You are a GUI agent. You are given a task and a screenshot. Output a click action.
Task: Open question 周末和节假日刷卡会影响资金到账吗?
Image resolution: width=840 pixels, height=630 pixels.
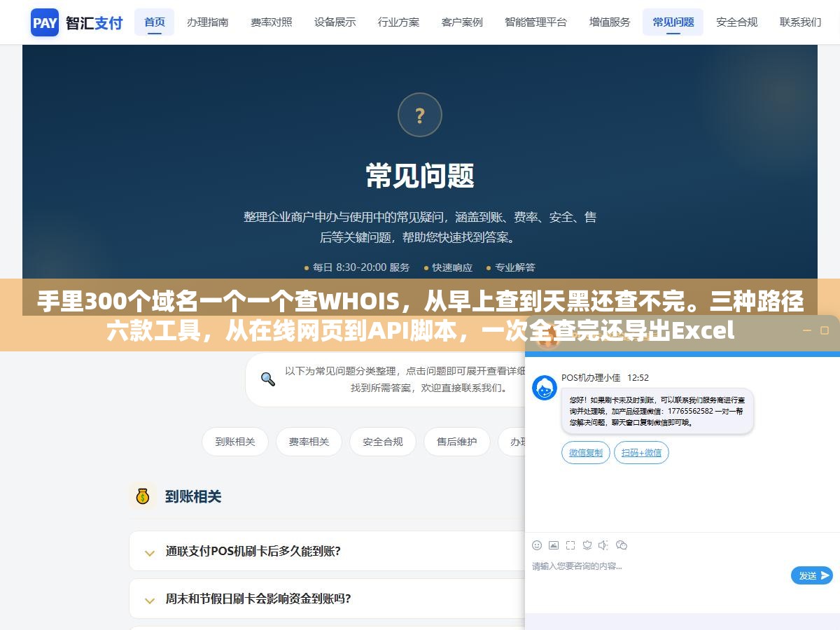pos(258,598)
